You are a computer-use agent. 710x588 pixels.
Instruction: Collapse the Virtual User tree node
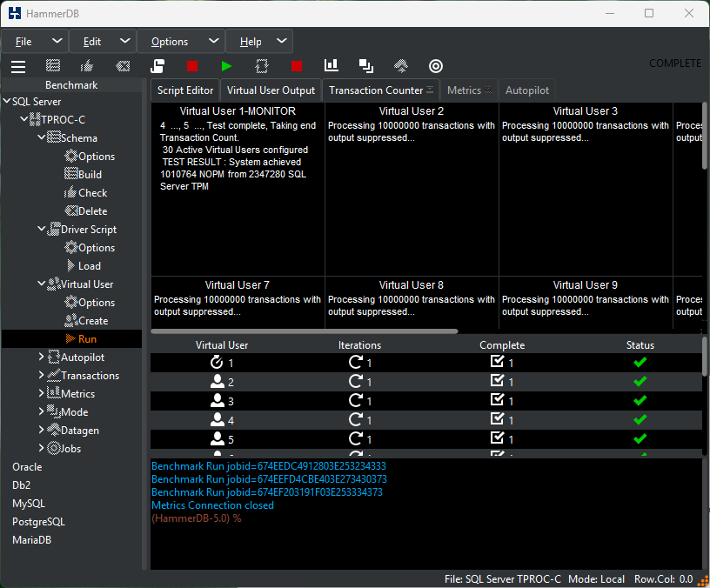click(x=42, y=284)
